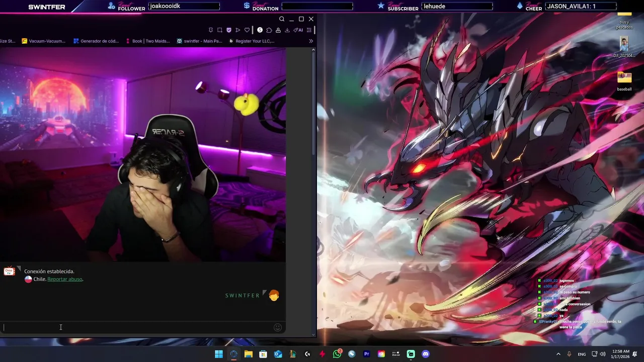This screenshot has width=644, height=362.
Task: Click the SWINTFER logo in overlay bar
Action: [47, 7]
